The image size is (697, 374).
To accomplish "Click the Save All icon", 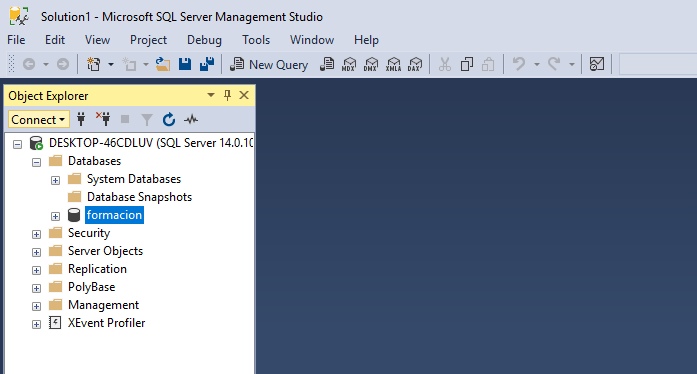I will (207, 64).
